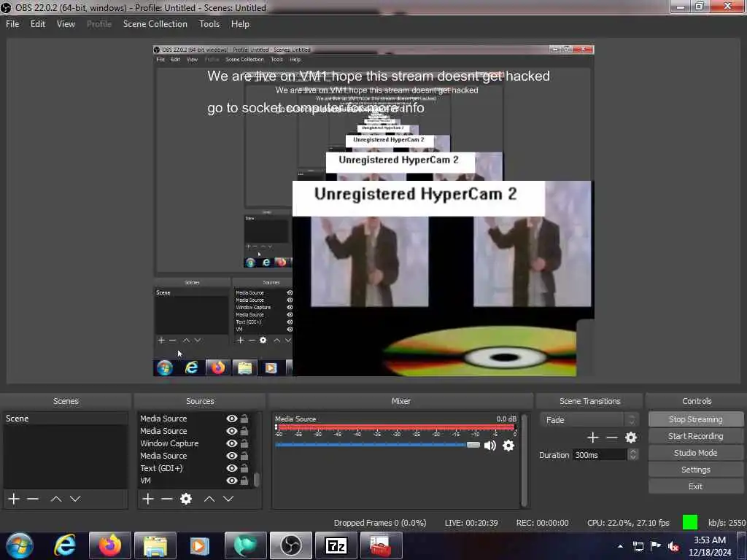Select 'Scene' in the Scenes list
The width and height of the screenshot is (747, 560).
(x=66, y=419)
